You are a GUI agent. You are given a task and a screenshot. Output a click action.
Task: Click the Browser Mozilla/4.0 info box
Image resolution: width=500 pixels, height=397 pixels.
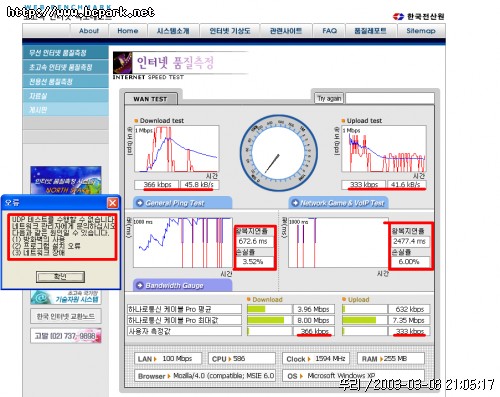click(x=205, y=376)
